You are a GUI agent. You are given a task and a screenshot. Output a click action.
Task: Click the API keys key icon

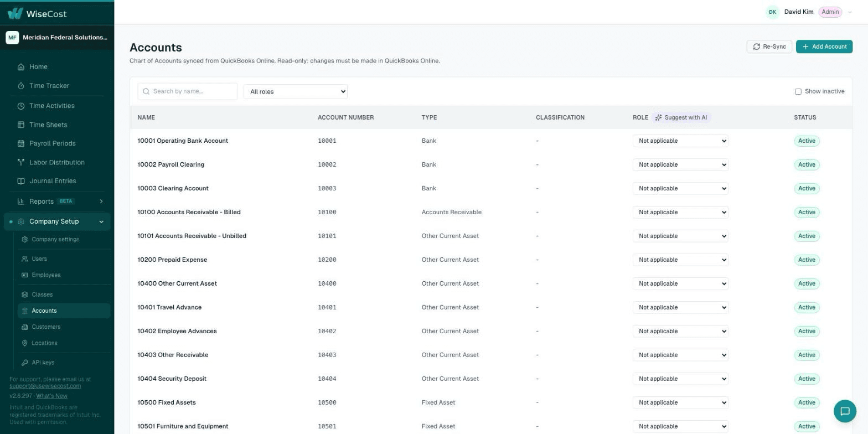point(25,363)
